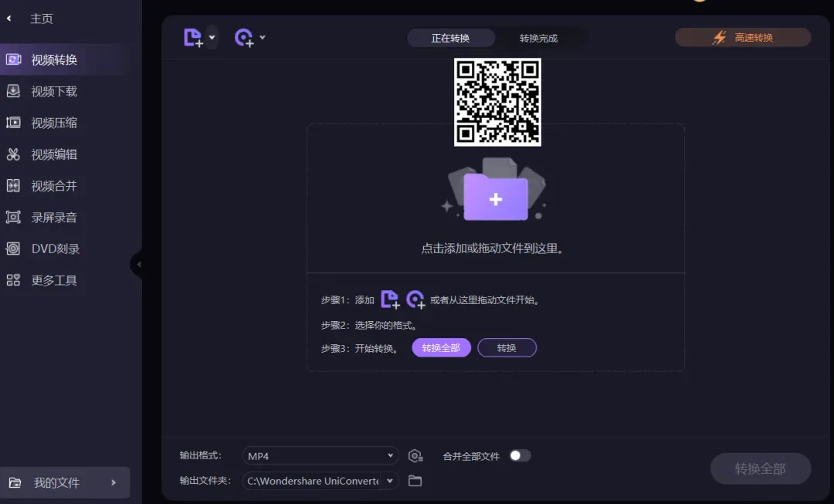The height and width of the screenshot is (504, 834).
Task: Click the 视频编辑 scissors icon
Action: coord(13,154)
